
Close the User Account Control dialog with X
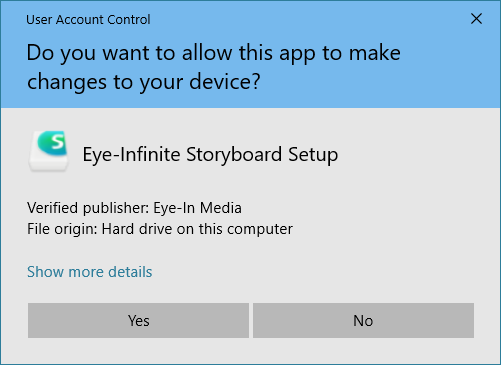pyautogui.click(x=476, y=19)
